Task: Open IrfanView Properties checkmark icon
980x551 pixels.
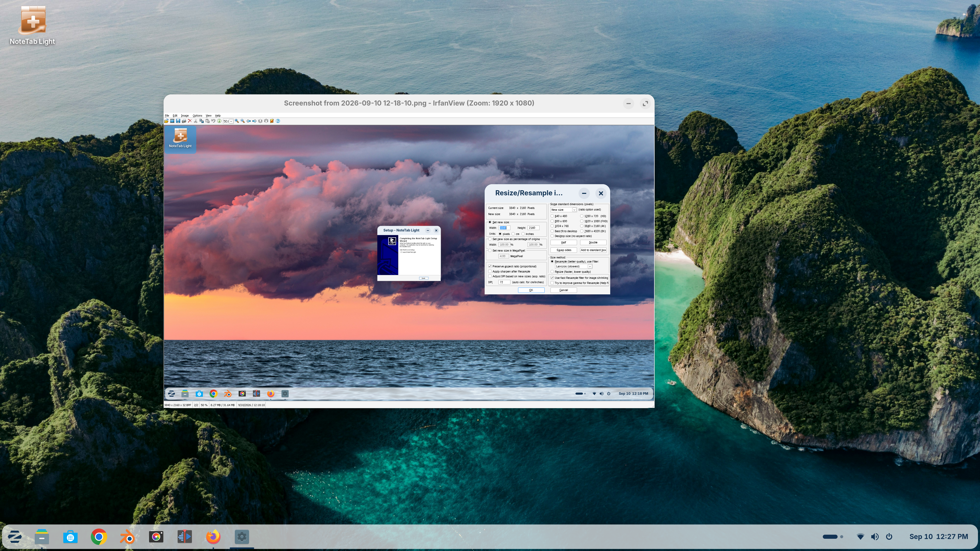Action: point(272,121)
